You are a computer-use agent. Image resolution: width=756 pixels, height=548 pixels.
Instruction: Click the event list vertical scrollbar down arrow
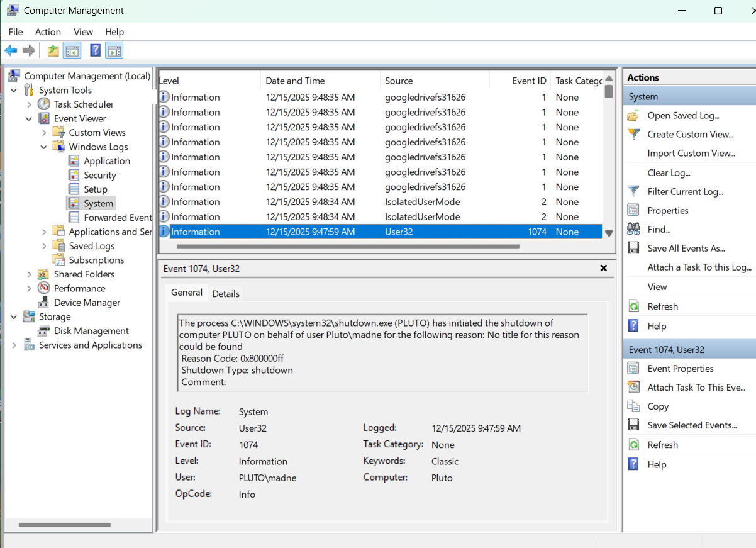(608, 233)
